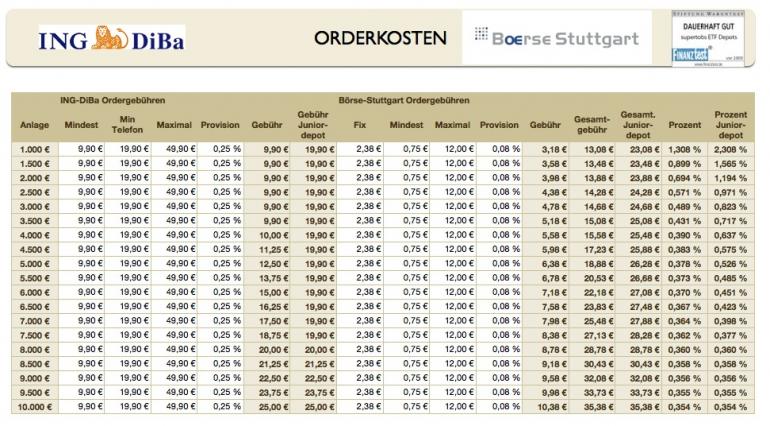Viewport: 770px width, 426px height.
Task: Click the Gesamtgebühr column header
Action: tap(592, 125)
